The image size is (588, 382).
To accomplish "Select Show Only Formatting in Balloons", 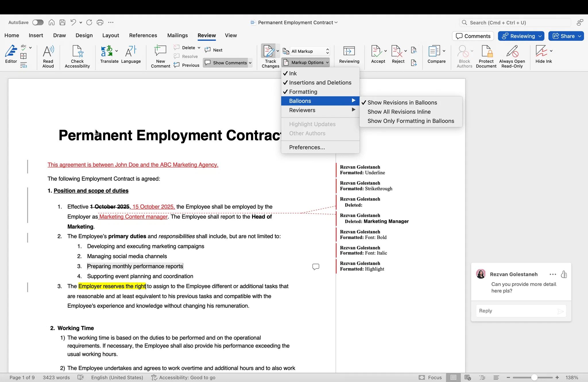I will pos(411,121).
